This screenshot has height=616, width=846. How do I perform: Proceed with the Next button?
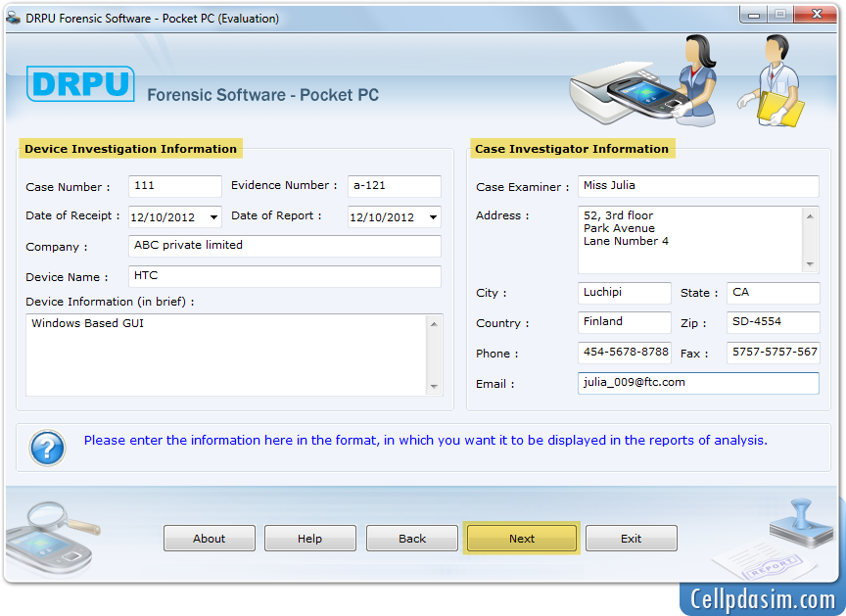coord(522,539)
